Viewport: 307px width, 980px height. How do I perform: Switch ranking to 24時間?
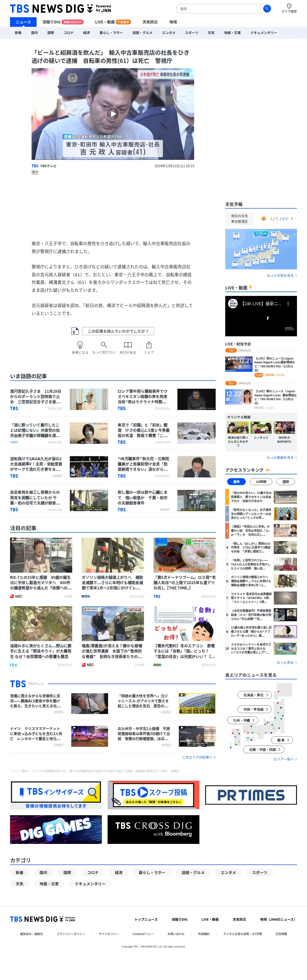261,482
